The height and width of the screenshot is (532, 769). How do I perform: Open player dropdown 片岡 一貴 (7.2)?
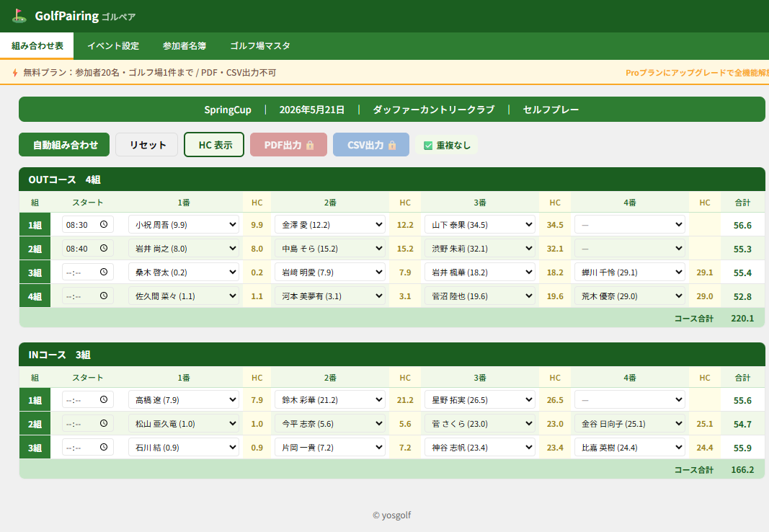(x=330, y=447)
